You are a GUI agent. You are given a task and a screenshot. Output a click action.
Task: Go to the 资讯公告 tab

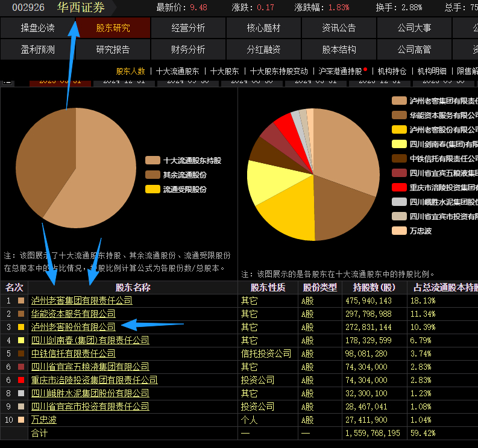(339, 28)
